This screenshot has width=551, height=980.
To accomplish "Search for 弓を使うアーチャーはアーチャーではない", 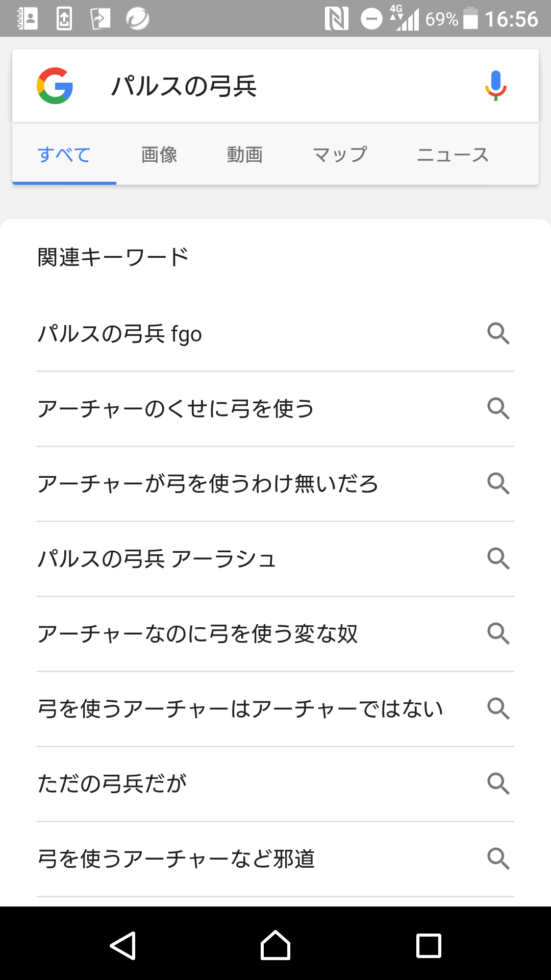I will (x=240, y=709).
